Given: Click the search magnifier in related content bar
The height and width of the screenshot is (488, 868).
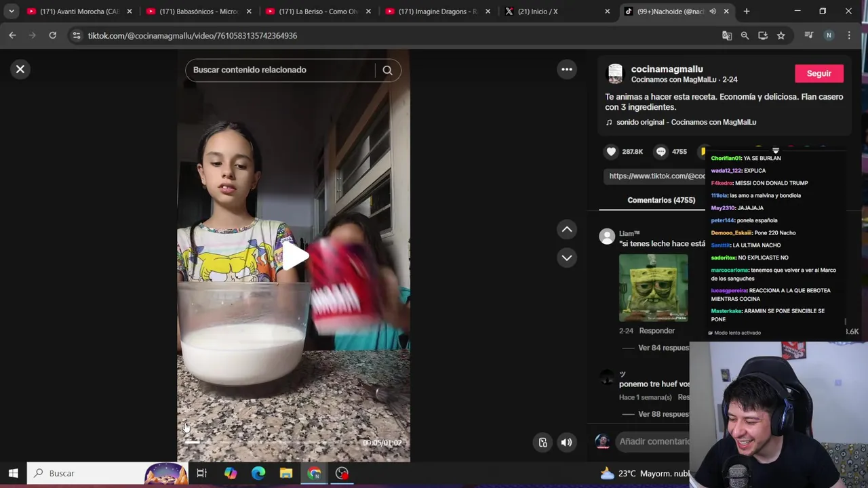Looking at the screenshot, I should pos(387,70).
